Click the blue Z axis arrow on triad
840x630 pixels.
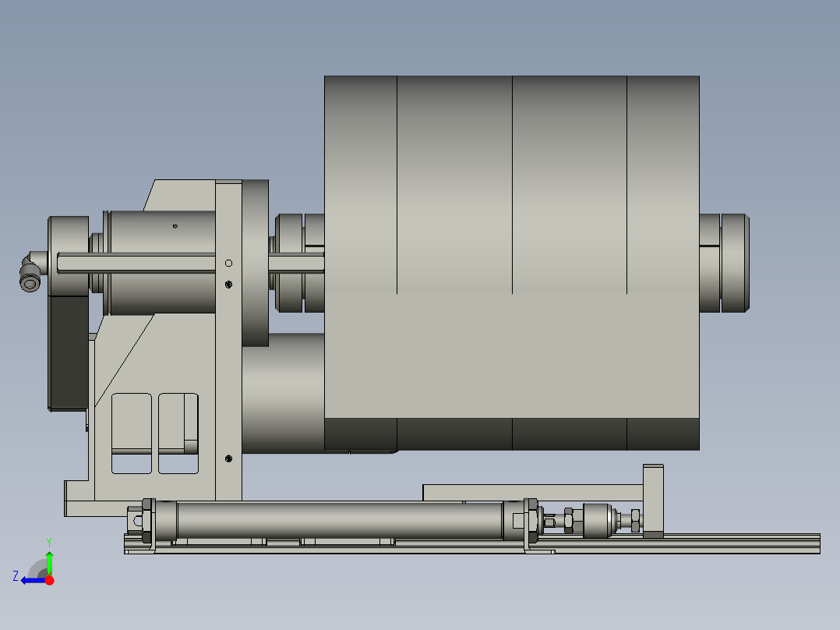click(32, 581)
